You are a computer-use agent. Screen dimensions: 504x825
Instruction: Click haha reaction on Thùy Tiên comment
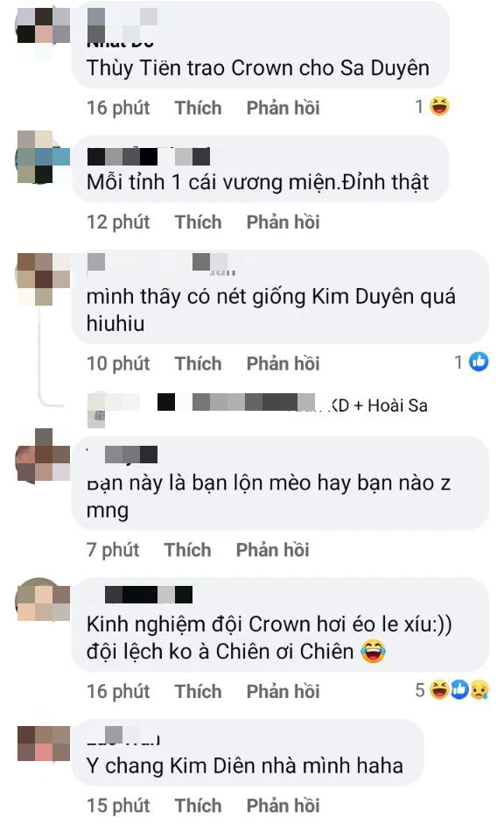click(x=439, y=106)
